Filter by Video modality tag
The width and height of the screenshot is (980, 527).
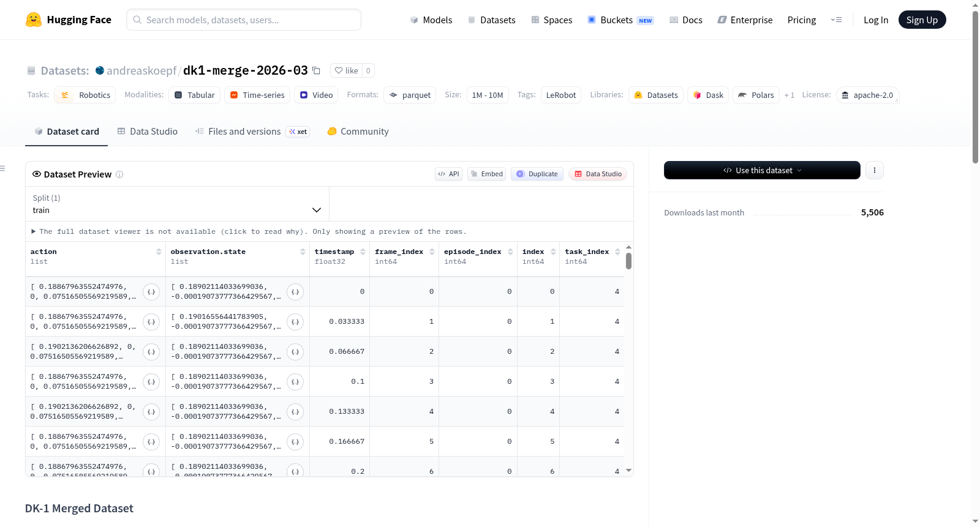[316, 95]
